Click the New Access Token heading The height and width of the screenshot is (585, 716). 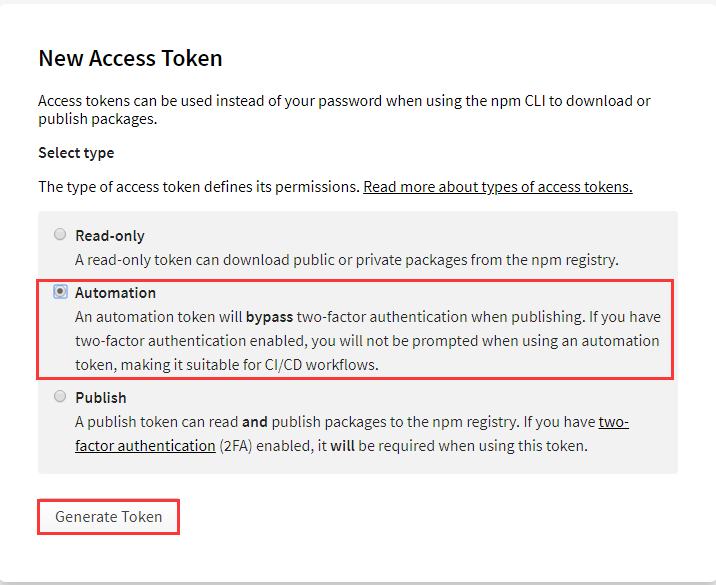point(130,58)
